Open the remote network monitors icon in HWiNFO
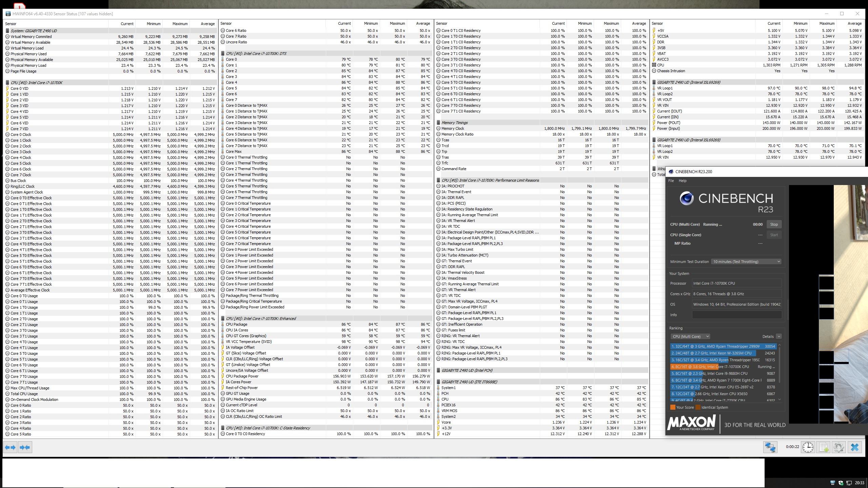868x488 pixels. [x=770, y=447]
